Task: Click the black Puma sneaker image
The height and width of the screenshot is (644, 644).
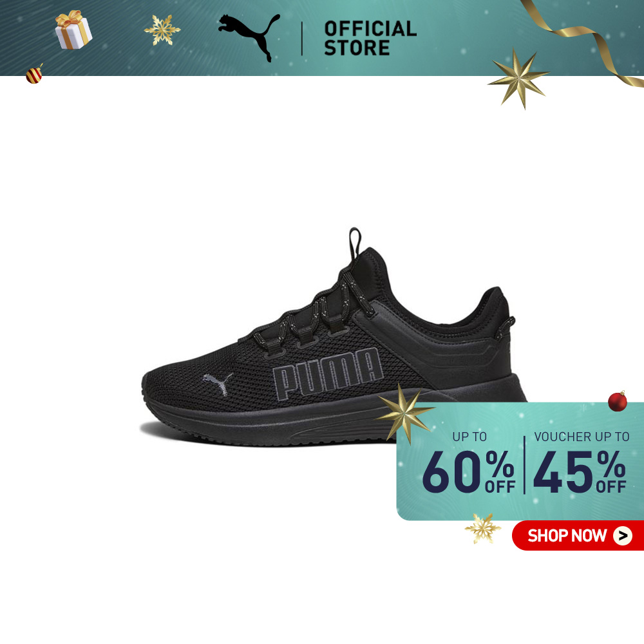Action: coord(334,337)
